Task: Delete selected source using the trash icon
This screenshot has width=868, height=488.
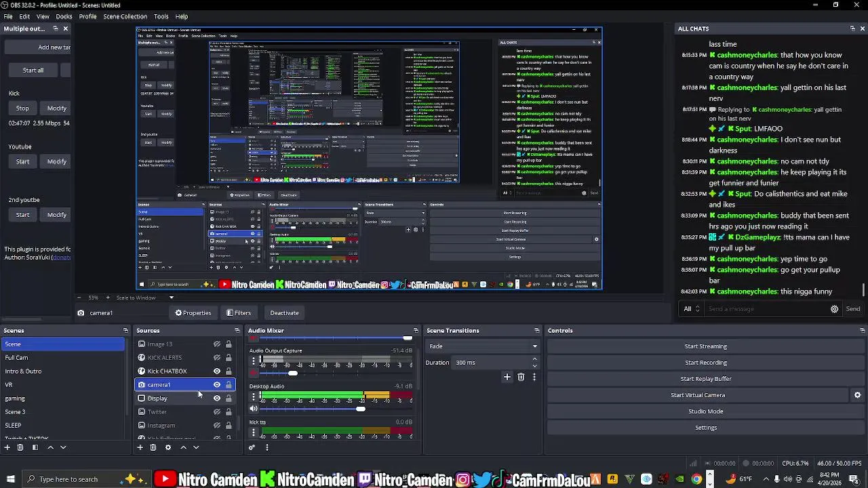Action: [153, 447]
